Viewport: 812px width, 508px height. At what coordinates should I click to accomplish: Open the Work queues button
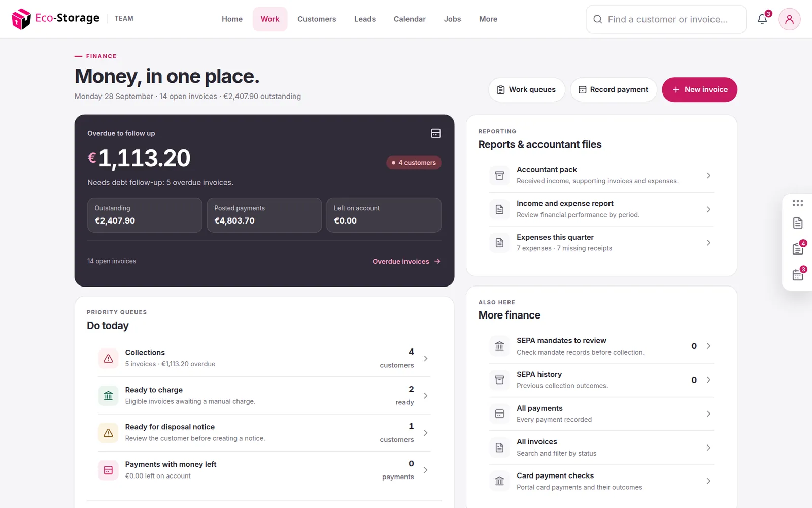[x=526, y=89]
